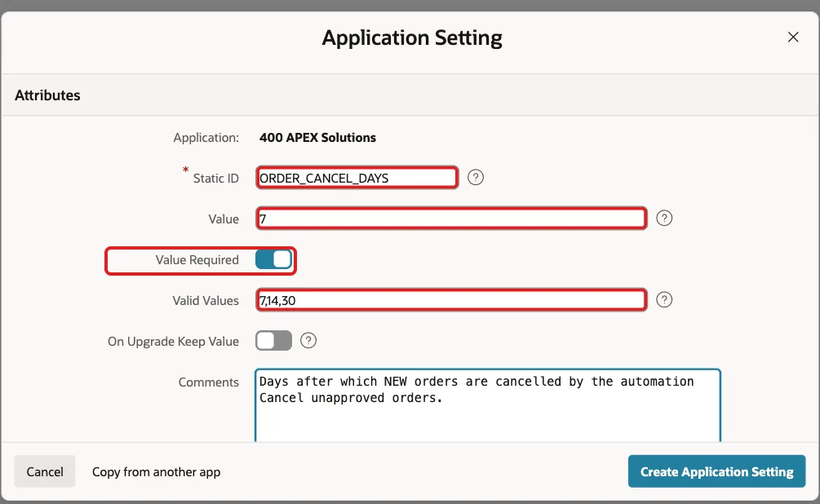Focus the Value input containing 7

(451, 219)
